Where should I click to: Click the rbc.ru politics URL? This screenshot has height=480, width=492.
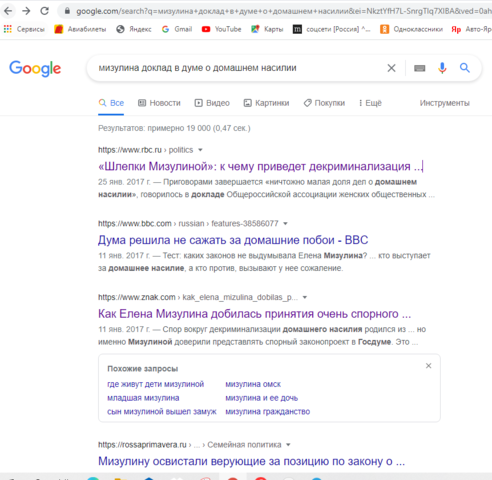pos(145,150)
